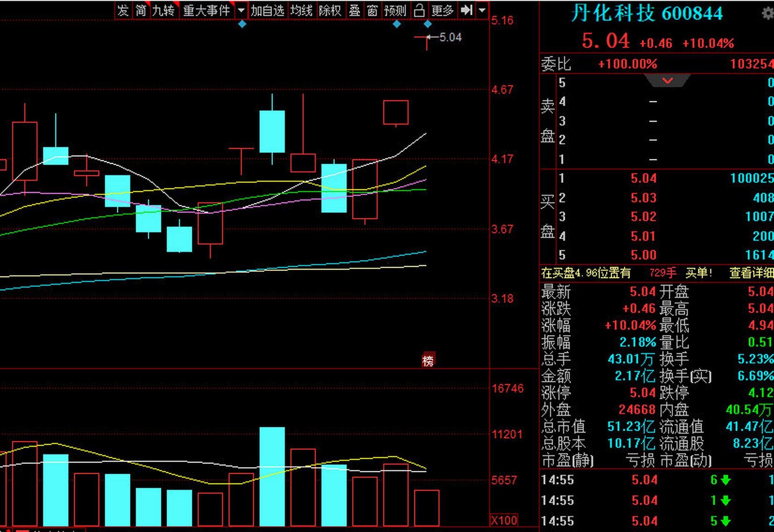
Task: Click the 流通值 41.47亿 value
Action: coord(750,426)
